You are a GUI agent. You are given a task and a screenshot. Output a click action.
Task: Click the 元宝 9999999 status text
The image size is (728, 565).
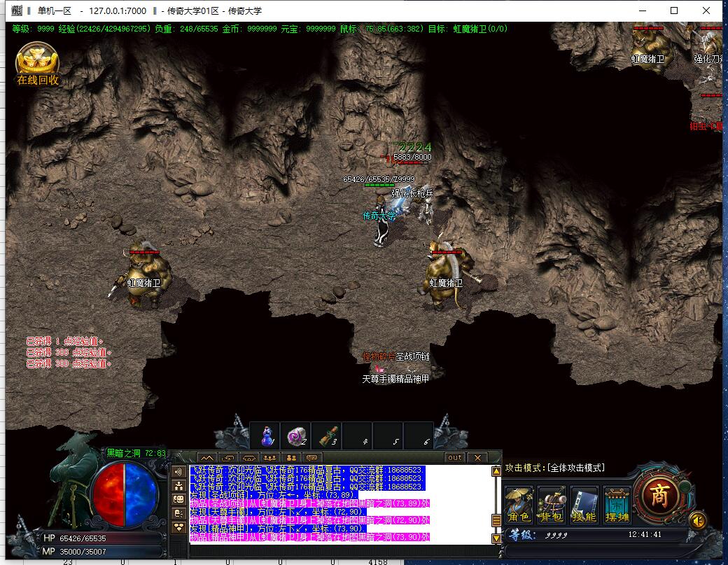coord(308,29)
